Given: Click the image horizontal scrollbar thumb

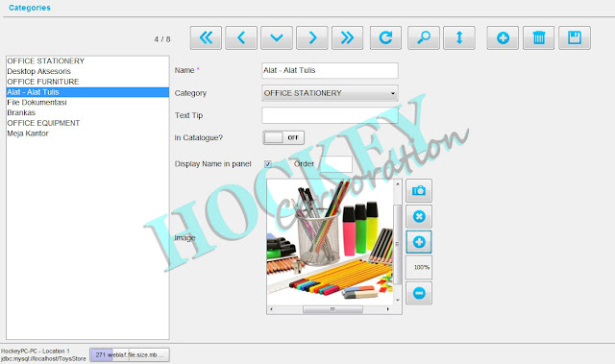Looking at the screenshot, I should (332, 309).
